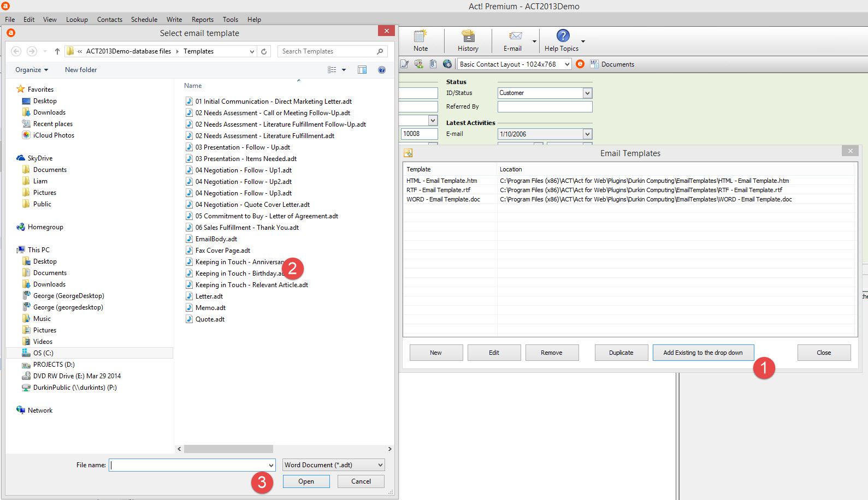Toggle the preview pane icon
Image resolution: width=868 pixels, height=500 pixels.
click(362, 70)
